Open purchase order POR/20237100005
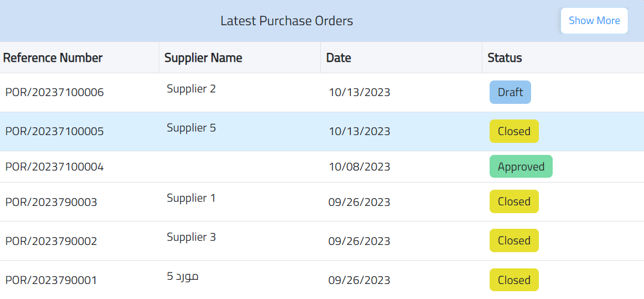The image size is (644, 299). point(55,131)
